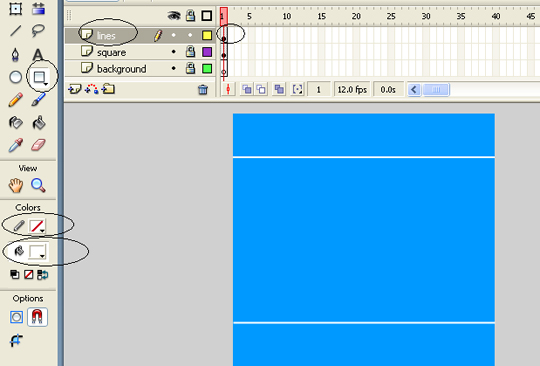
Task: Toggle Onion Skin Outlines button
Action: pyautogui.click(x=261, y=90)
